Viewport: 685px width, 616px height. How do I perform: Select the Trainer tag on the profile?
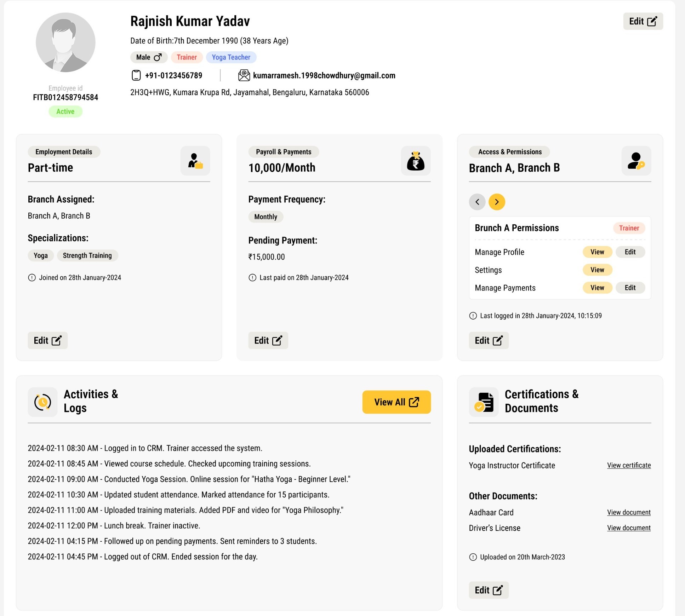(x=187, y=57)
